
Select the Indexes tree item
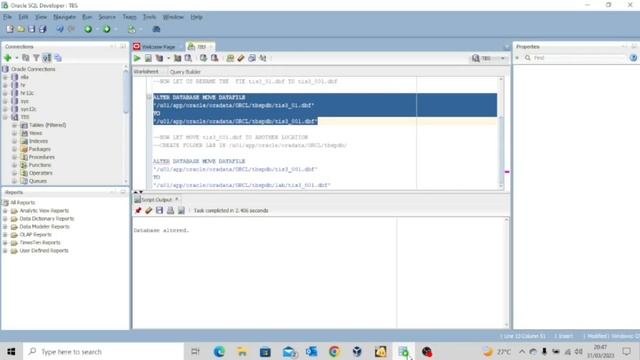coord(38,141)
